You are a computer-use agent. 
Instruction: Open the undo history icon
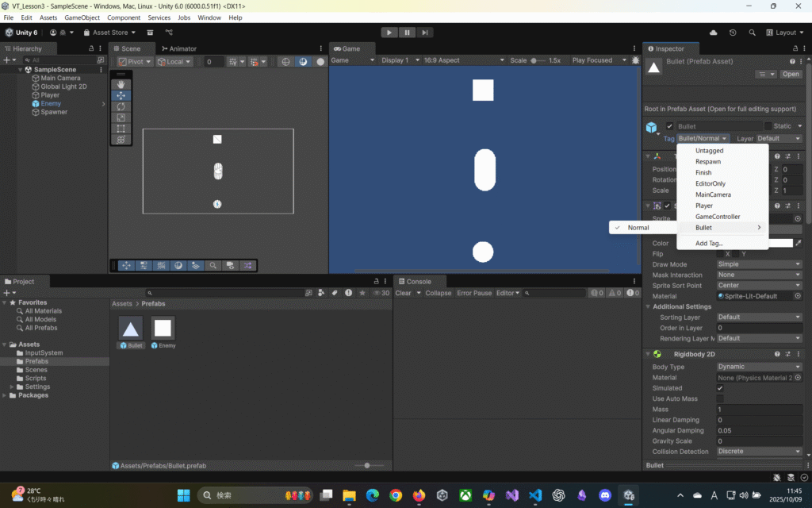732,33
